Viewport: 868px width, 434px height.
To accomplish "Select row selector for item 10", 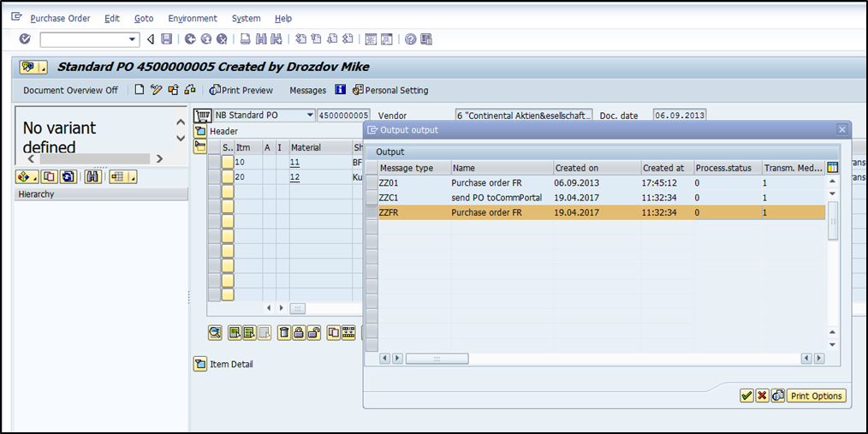I will (x=214, y=162).
